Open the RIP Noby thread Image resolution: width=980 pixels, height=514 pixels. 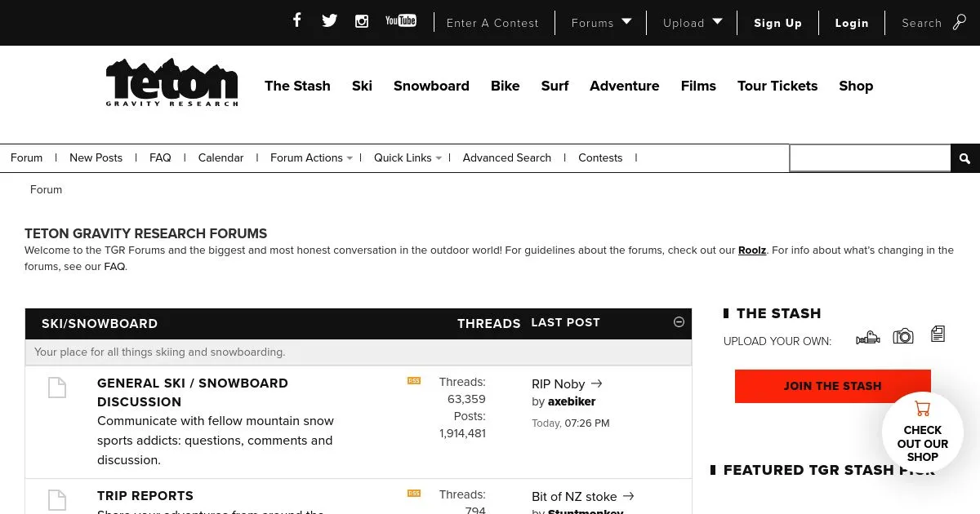click(x=559, y=383)
